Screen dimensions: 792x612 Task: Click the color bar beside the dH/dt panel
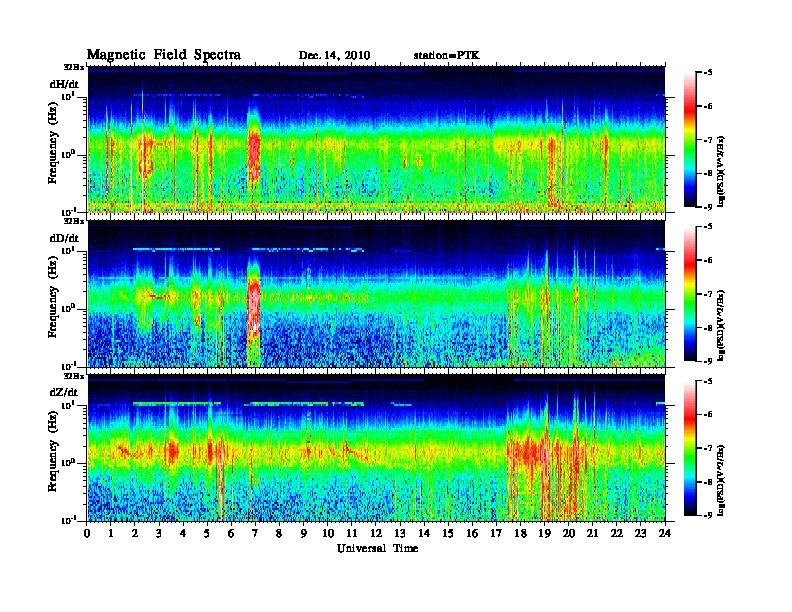[x=690, y=140]
